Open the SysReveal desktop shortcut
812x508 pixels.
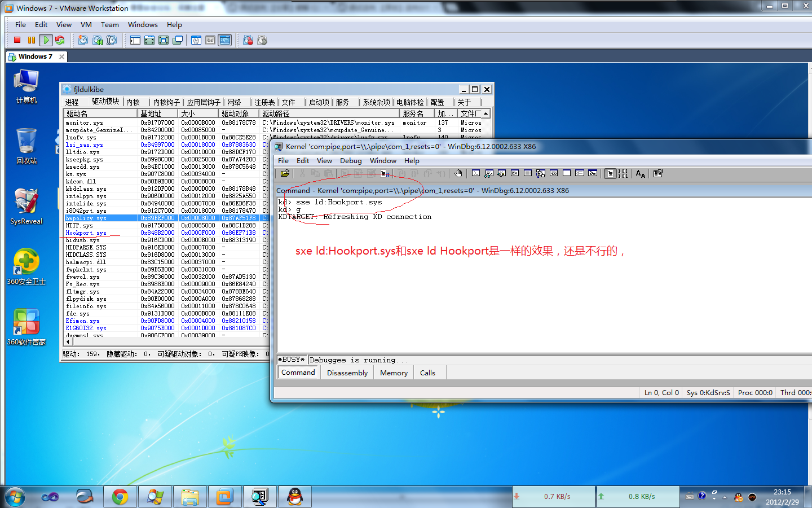coord(27,207)
